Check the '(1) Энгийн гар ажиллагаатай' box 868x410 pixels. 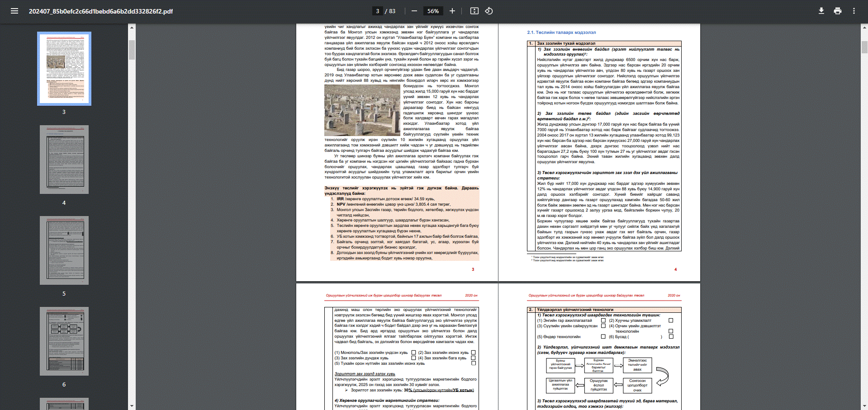603,320
